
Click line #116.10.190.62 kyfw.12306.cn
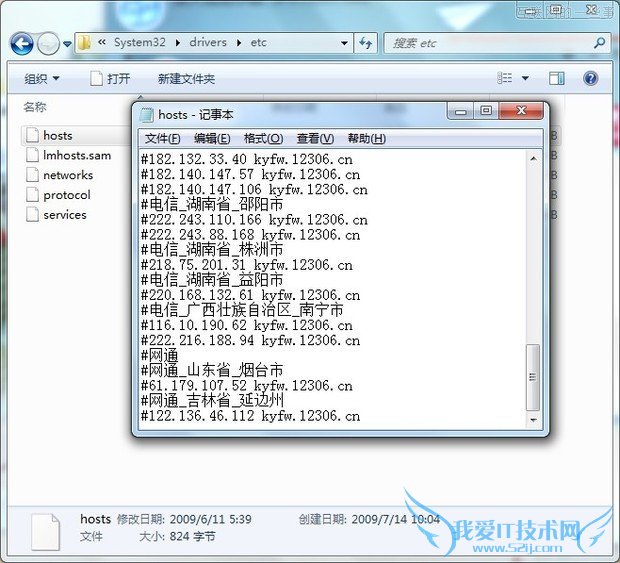point(247,325)
